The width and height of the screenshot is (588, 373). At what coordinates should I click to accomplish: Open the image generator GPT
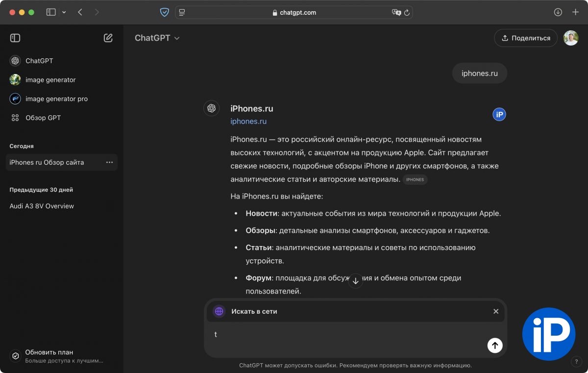[x=62, y=80]
